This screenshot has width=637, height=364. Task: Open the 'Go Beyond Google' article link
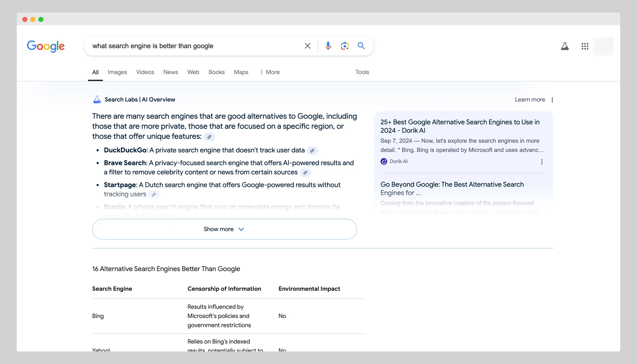(x=452, y=188)
